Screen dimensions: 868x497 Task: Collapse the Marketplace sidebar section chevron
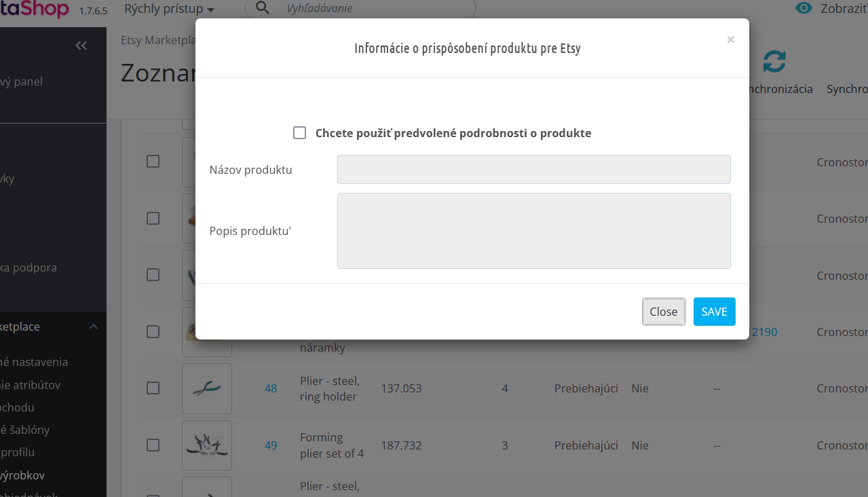tap(94, 327)
